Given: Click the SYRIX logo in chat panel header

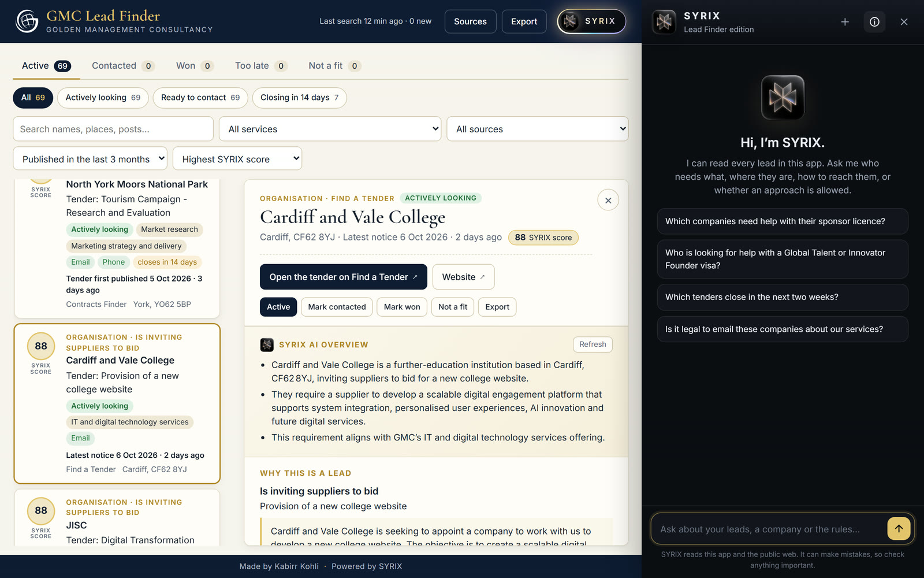Looking at the screenshot, I should [x=664, y=22].
